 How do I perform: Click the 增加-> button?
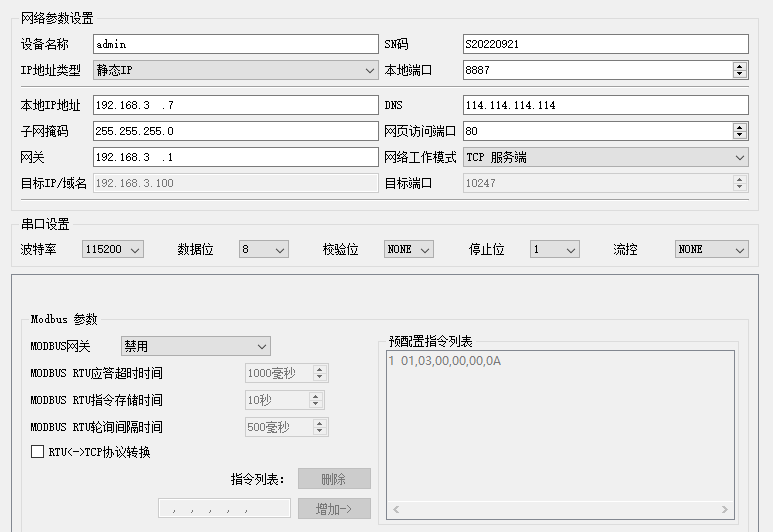334,508
